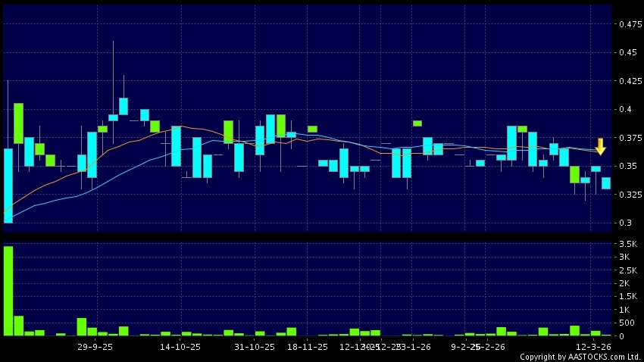Click the 18-11-25 date on the axis
Screen dimensions: 644x362
pyautogui.click(x=308, y=347)
